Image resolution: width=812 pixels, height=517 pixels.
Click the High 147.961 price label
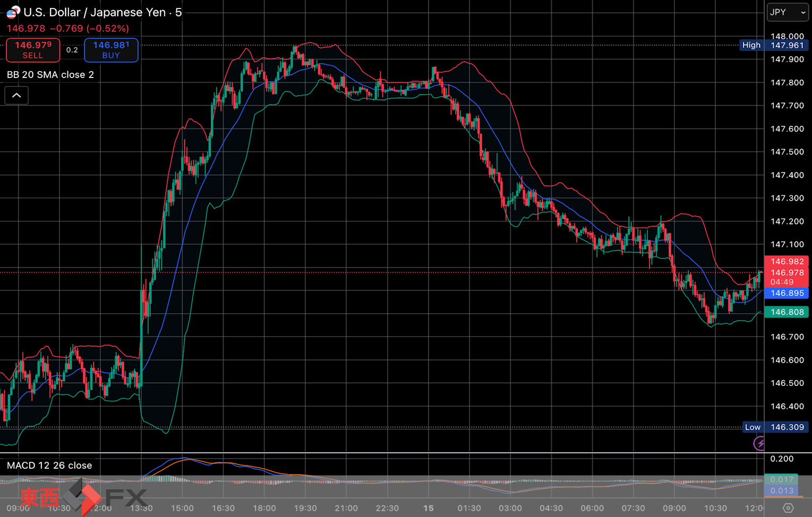(774, 45)
